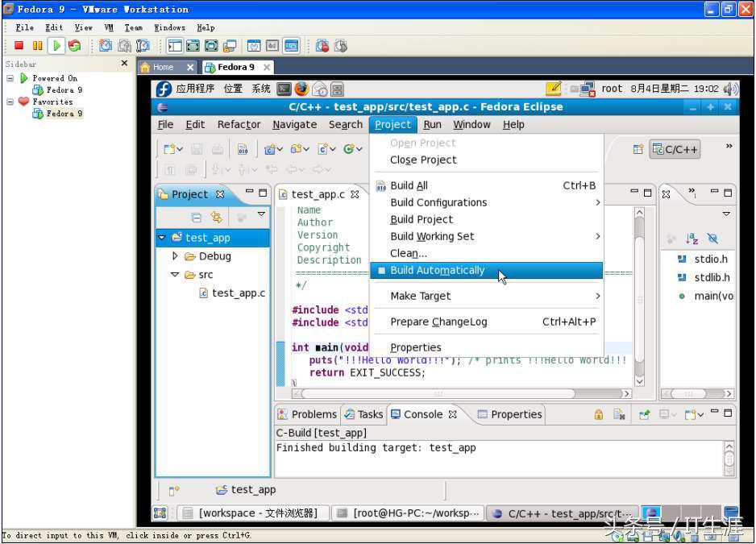Screen dimensions: 756x544
Task: Toggle Link with Editor in Project view
Action: pyautogui.click(x=216, y=215)
